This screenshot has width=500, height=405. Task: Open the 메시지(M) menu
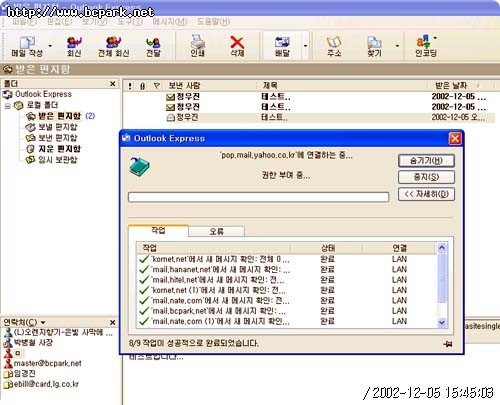tap(170, 22)
